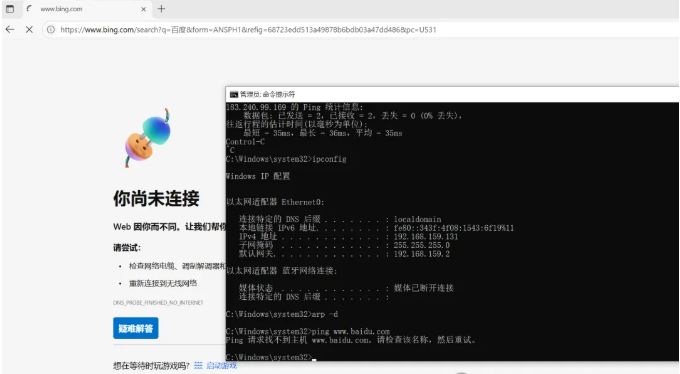Click the 管理员: 命令提示符 window title

pos(268,94)
